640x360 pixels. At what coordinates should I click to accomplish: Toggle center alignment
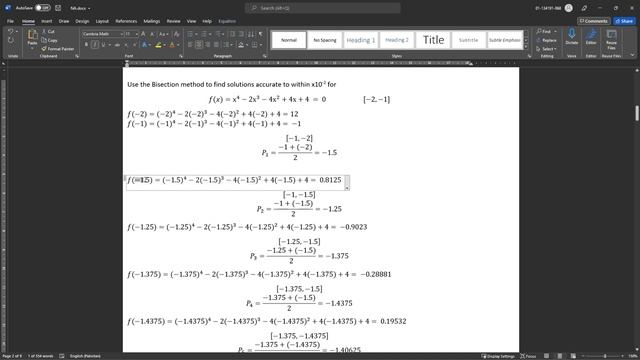click(x=199, y=45)
